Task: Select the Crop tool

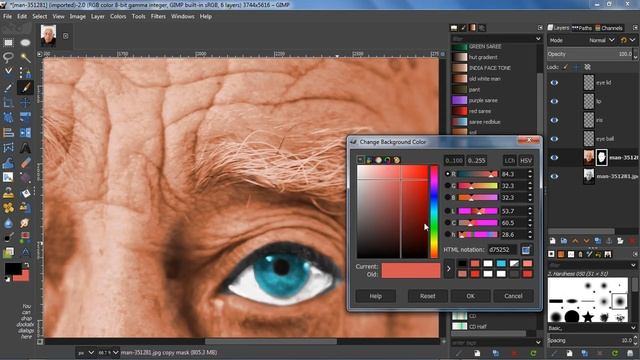Action: click(x=8, y=102)
